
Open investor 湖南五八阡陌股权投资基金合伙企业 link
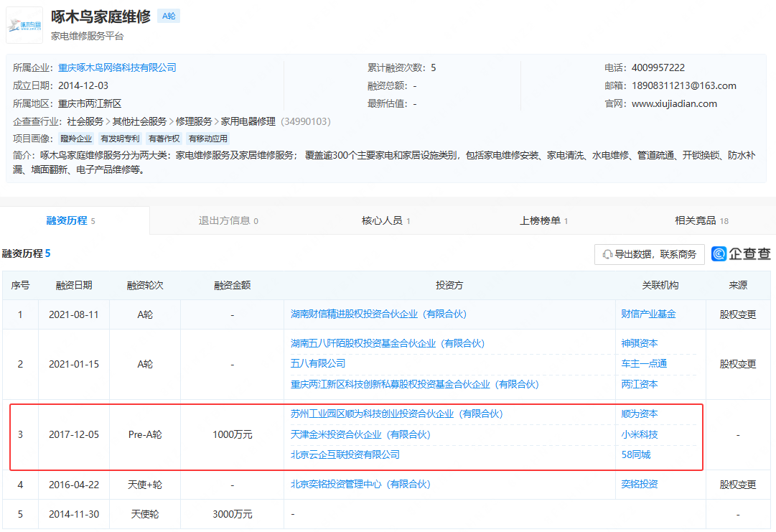[388, 343]
